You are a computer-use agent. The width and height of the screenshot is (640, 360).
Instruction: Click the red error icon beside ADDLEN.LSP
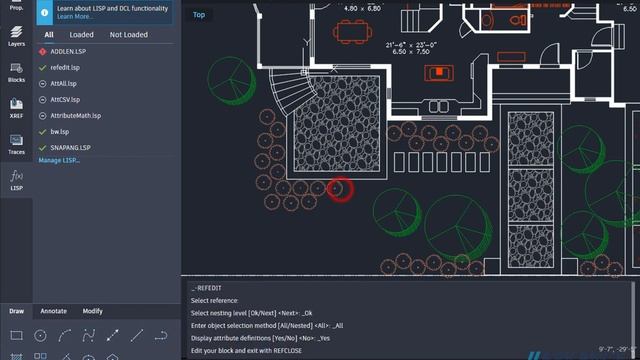[42, 52]
